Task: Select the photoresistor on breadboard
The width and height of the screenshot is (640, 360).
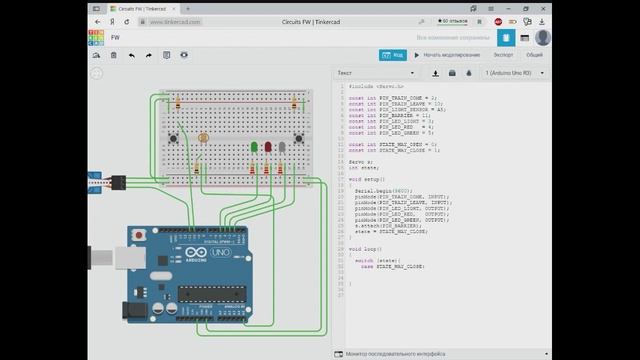Action: (x=203, y=138)
